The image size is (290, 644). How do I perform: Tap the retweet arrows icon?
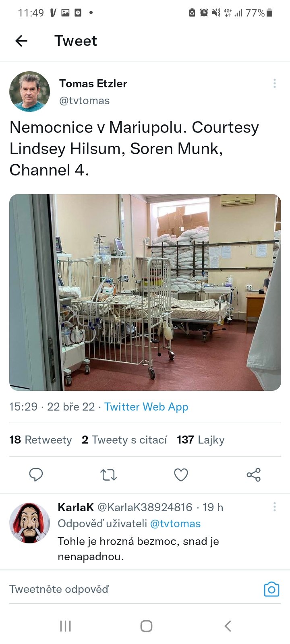[x=108, y=475]
